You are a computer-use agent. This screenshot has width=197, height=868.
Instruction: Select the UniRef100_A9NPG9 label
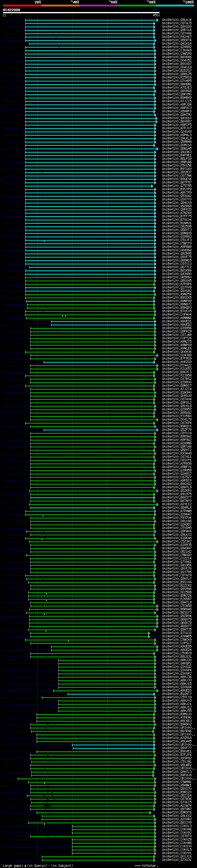click(x=177, y=345)
